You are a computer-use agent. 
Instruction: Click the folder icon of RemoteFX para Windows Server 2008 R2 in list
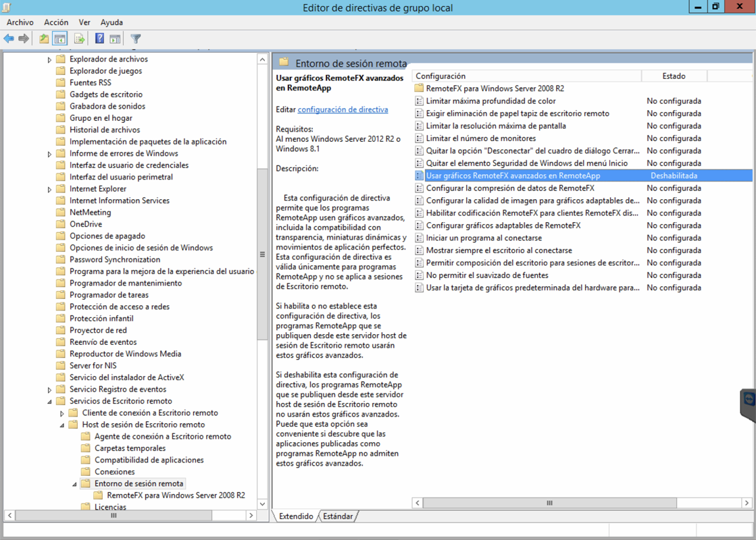(x=419, y=88)
